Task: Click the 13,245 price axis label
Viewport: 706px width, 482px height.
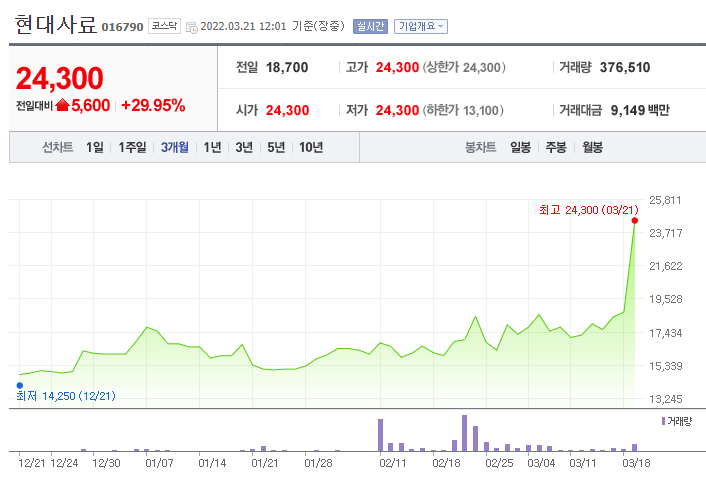Action: click(x=665, y=399)
